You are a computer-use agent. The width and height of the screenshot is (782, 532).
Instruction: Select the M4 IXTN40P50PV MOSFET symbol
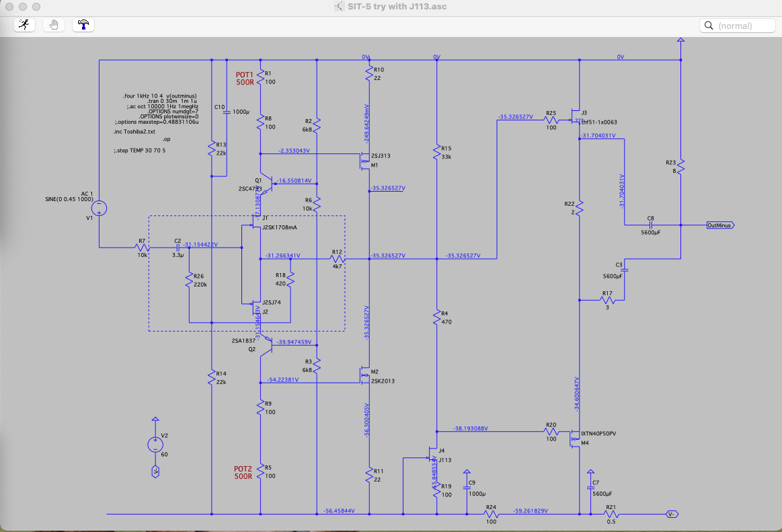(x=575, y=439)
